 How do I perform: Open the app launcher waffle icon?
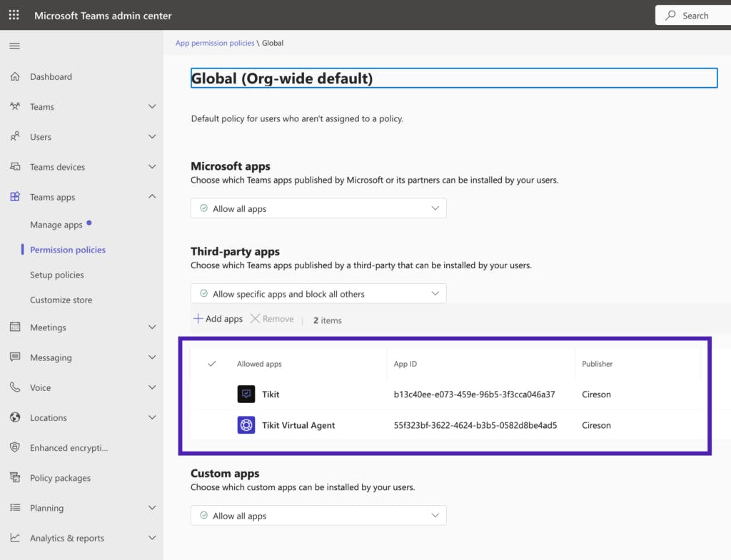(14, 15)
